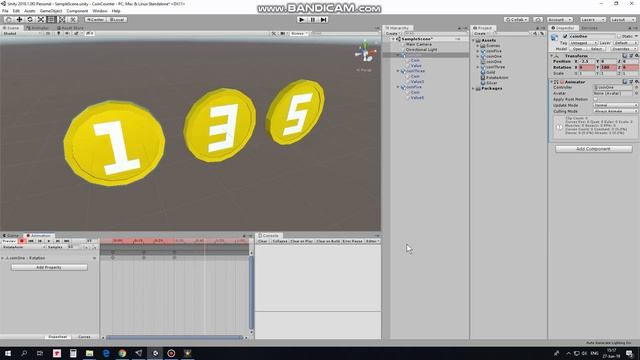Image resolution: width=640 pixels, height=360 pixels.
Task: Open the Layout dropdown in top toolbar
Action: (623, 20)
